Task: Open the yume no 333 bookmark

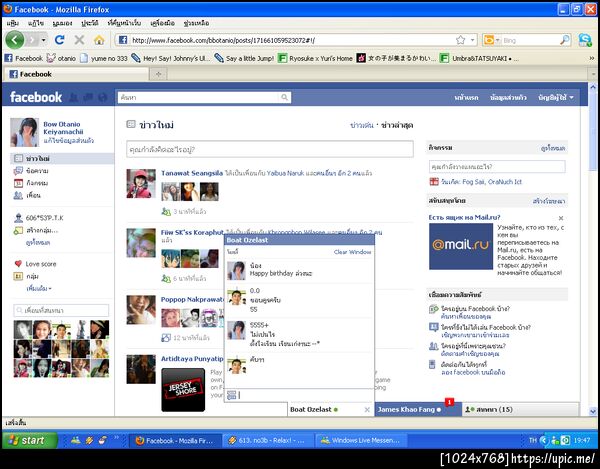Action: (104, 58)
